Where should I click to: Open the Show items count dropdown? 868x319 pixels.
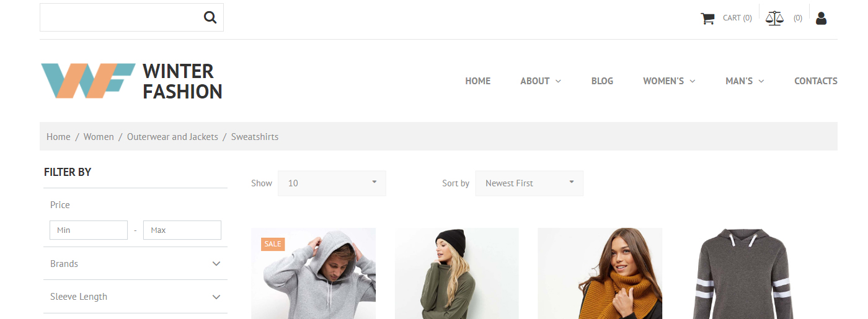tap(332, 183)
